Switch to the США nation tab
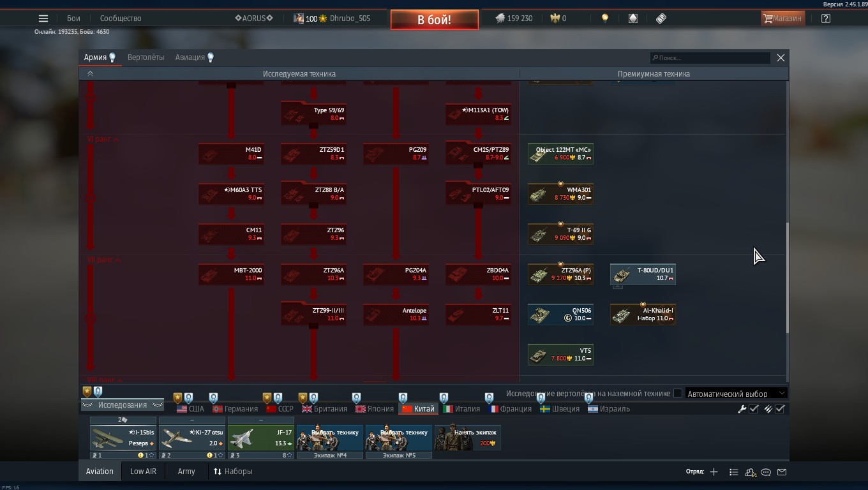Screen dimensions: 868x490 190,409
